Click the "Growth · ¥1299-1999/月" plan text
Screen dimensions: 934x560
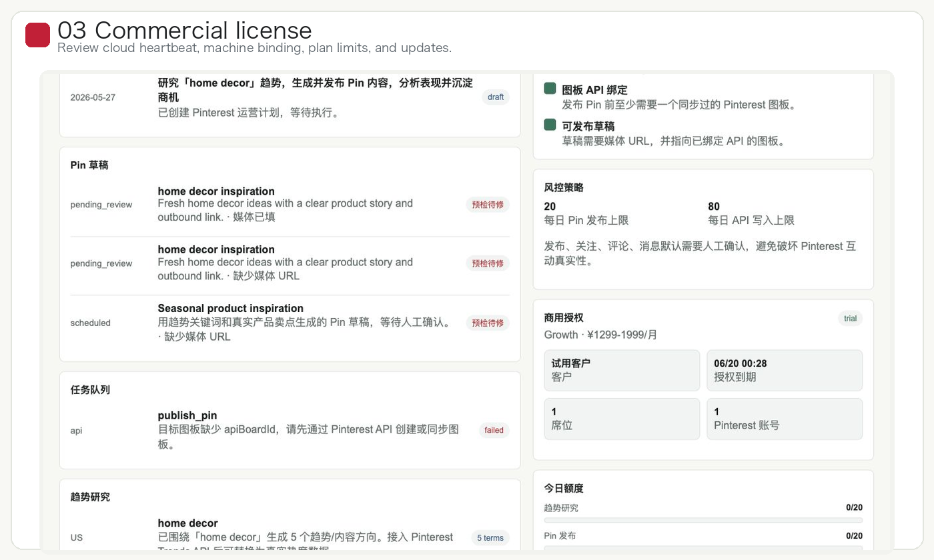600,335
